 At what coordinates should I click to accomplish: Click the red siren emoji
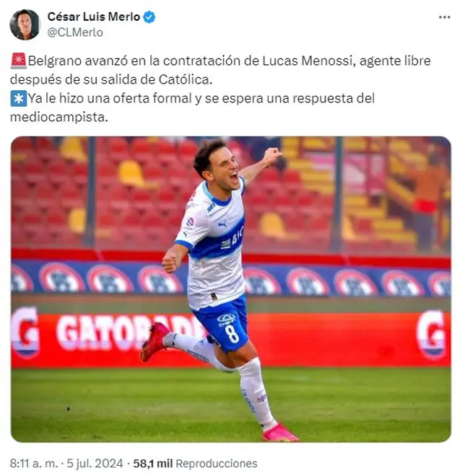(x=19, y=61)
